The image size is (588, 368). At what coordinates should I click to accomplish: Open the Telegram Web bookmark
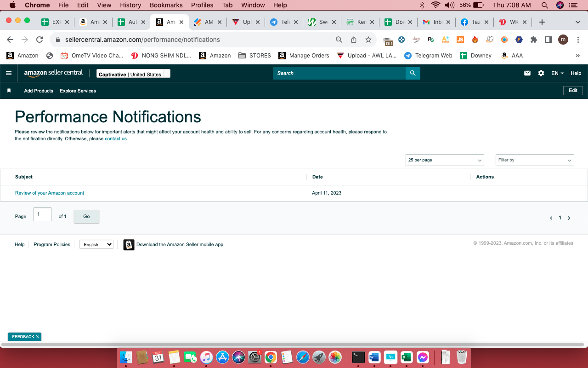pos(428,56)
